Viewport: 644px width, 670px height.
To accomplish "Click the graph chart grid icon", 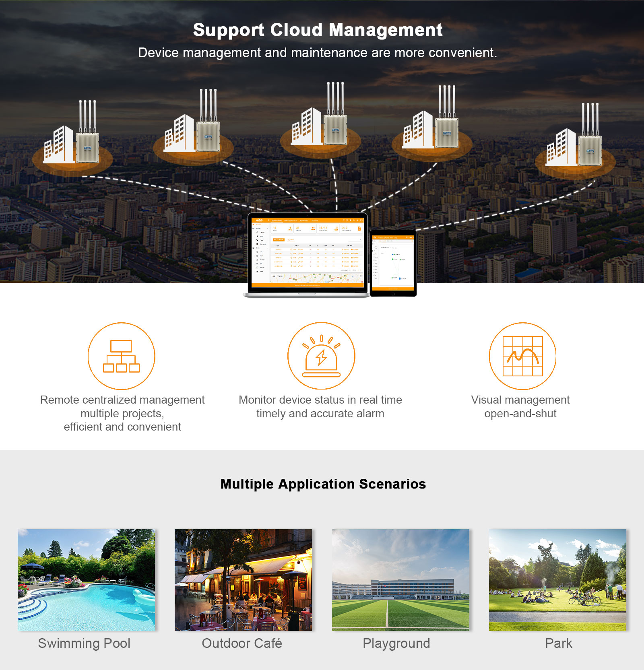I will tap(522, 356).
